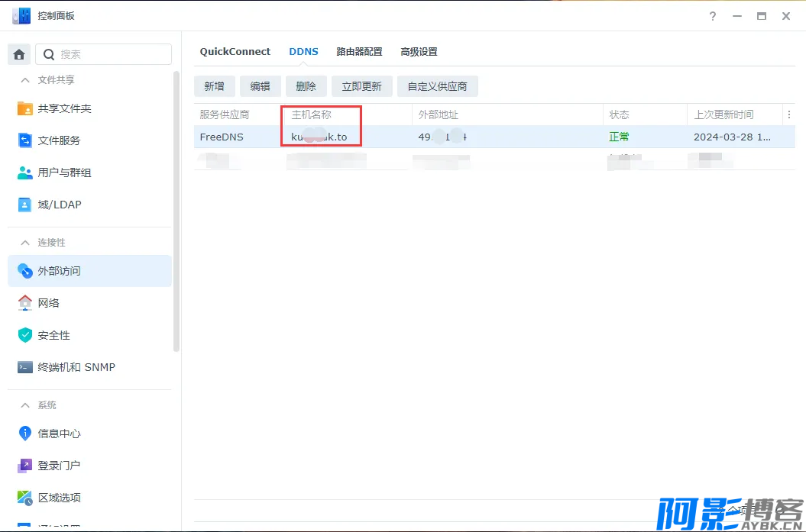The height and width of the screenshot is (532, 806).
Task: Click the 共享文件夹 label in sidebar
Action: pos(64,108)
